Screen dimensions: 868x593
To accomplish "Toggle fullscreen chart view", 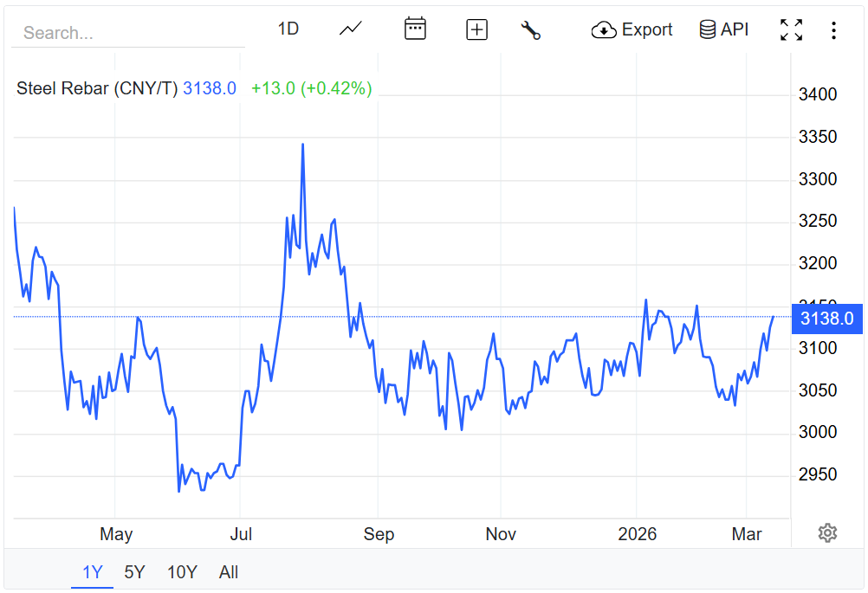I will 790,30.
